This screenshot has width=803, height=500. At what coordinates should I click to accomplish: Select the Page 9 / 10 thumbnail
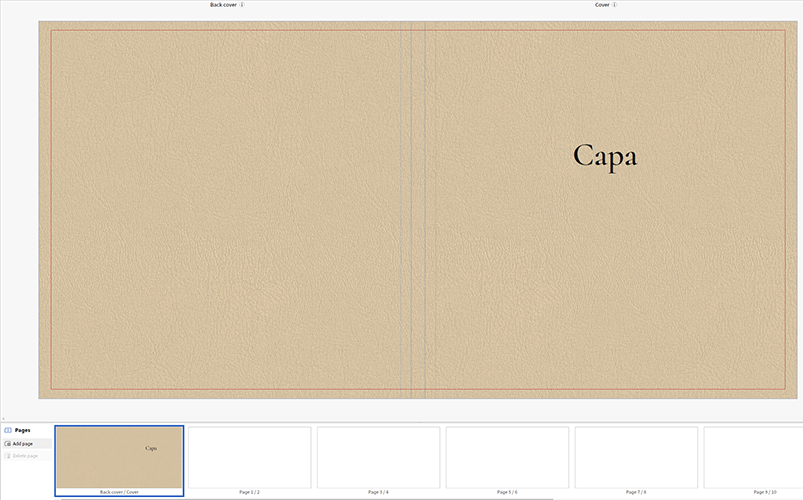[x=755, y=458]
